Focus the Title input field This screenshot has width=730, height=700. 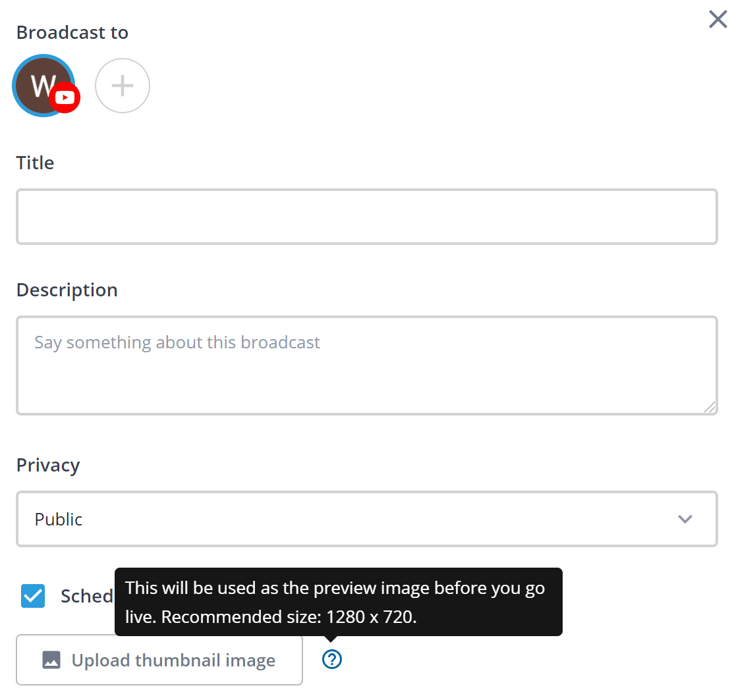[x=367, y=217]
